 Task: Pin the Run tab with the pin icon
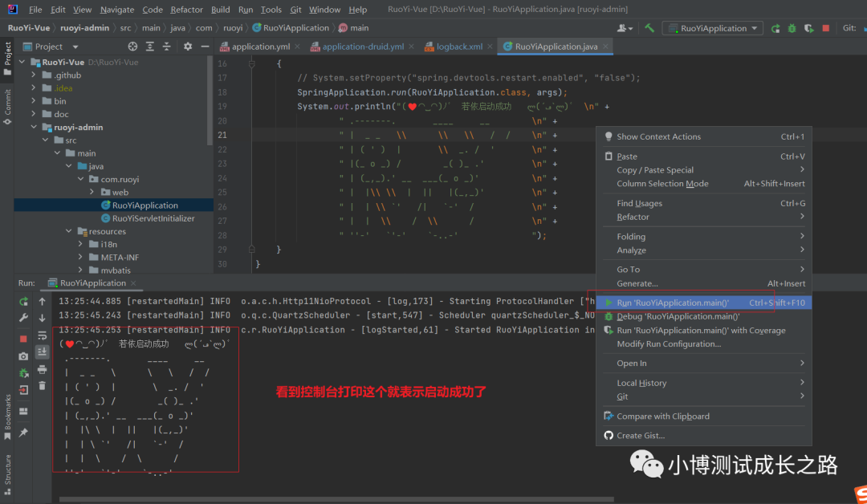pyautogui.click(x=23, y=433)
